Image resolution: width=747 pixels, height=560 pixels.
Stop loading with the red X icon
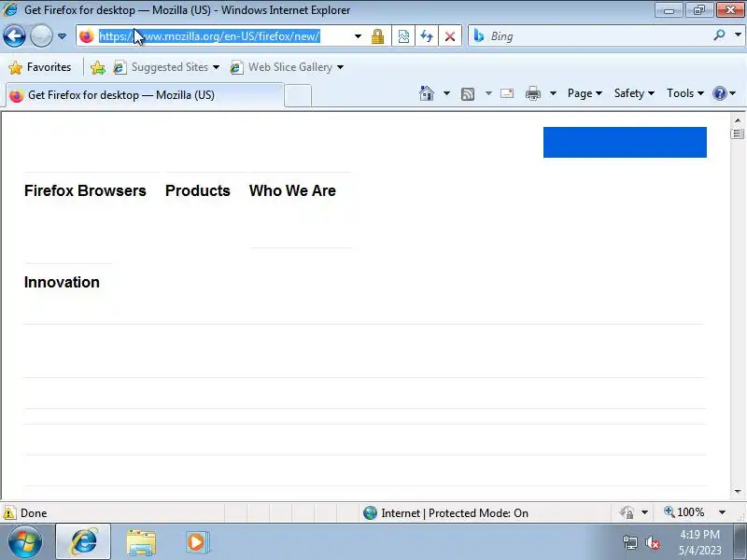coord(450,36)
